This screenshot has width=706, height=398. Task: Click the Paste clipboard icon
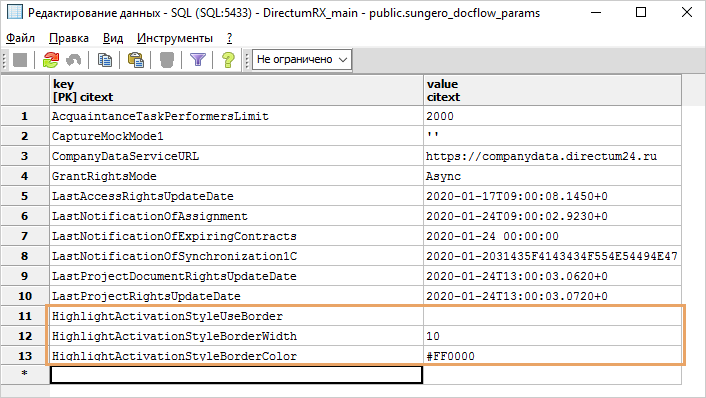click(x=136, y=59)
